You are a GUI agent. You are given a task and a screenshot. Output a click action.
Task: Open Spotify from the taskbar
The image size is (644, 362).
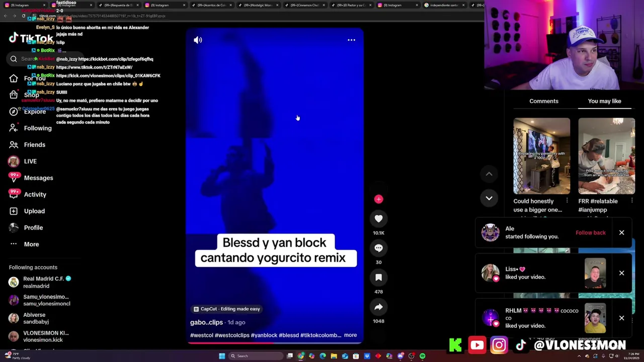pyautogui.click(x=422, y=356)
